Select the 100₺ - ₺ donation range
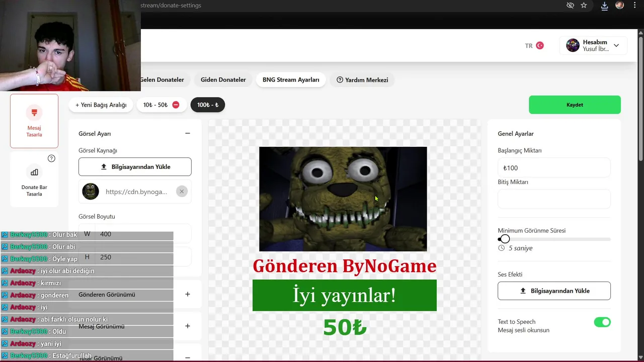 tap(208, 105)
